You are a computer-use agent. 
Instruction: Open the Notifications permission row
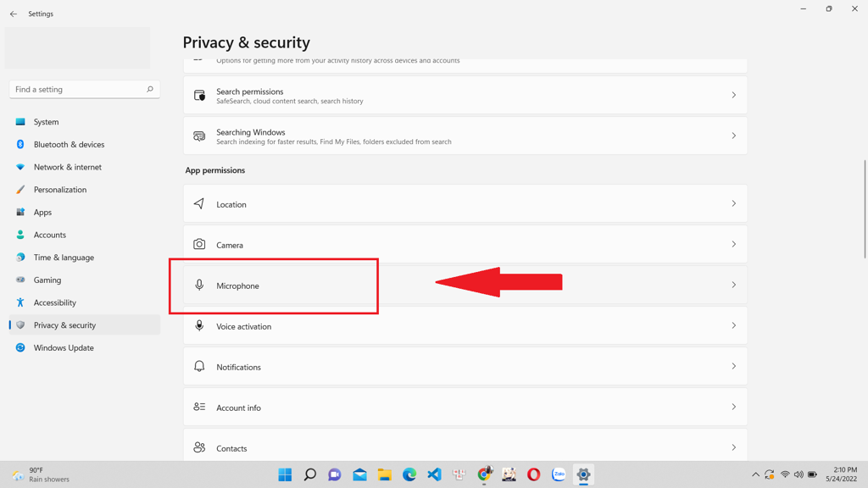point(465,367)
